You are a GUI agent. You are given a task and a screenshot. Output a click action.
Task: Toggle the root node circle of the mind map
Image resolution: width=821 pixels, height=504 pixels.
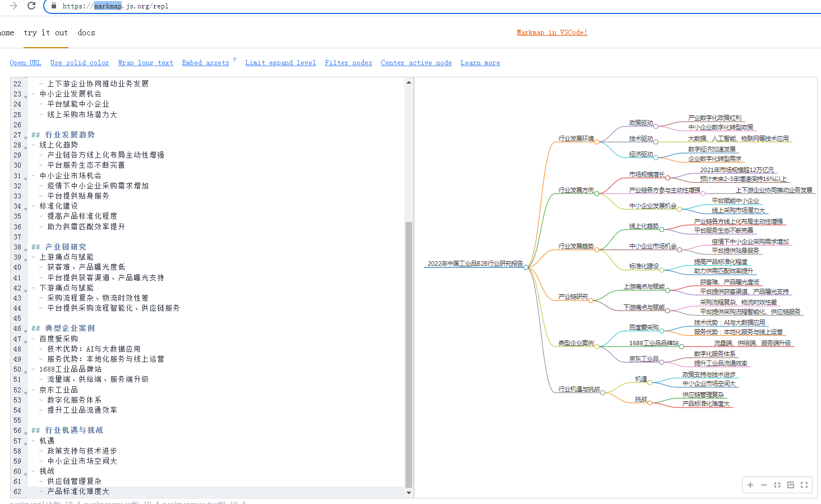click(x=526, y=267)
